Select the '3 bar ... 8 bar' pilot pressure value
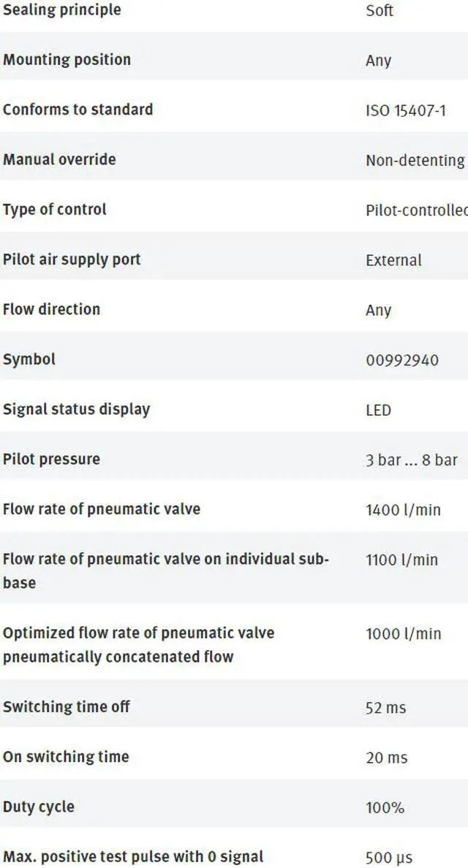 [412, 460]
